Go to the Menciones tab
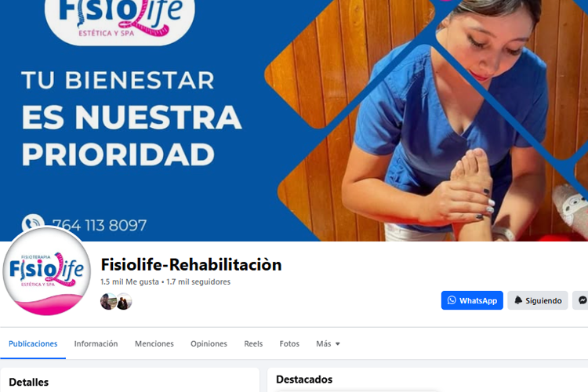 (x=154, y=343)
